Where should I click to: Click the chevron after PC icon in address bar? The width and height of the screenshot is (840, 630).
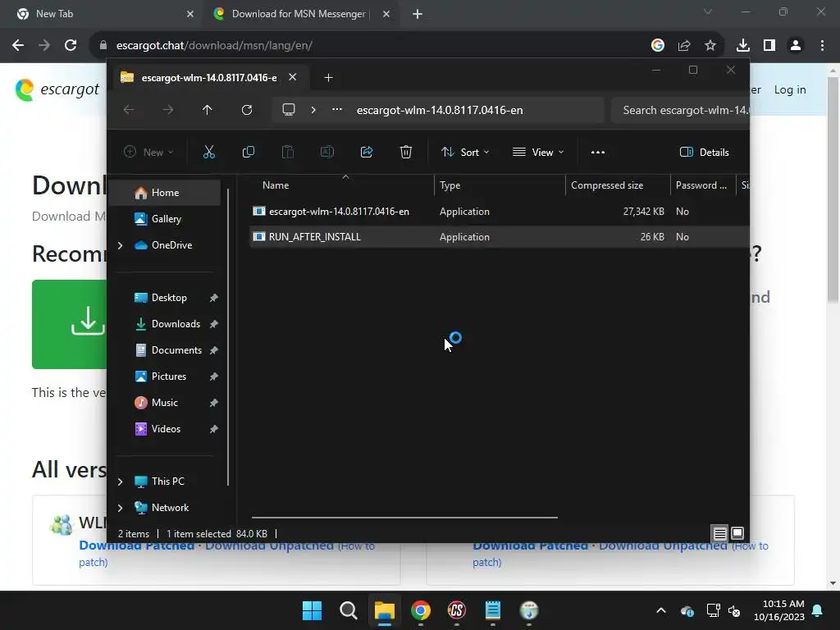313,110
